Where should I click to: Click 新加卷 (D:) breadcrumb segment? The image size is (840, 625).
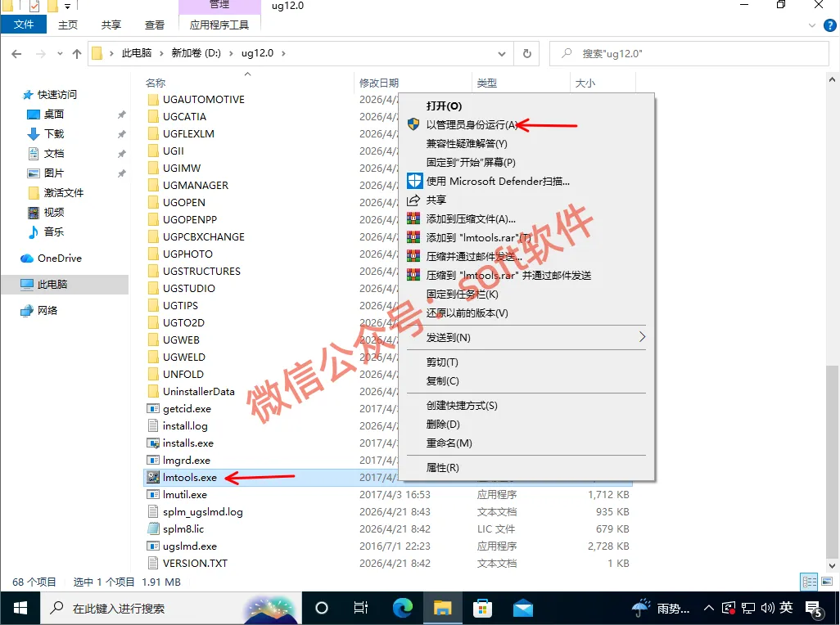(x=196, y=53)
